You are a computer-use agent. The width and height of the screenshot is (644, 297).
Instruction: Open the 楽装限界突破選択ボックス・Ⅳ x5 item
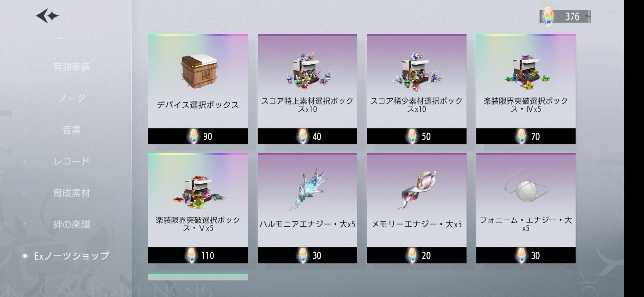526,89
